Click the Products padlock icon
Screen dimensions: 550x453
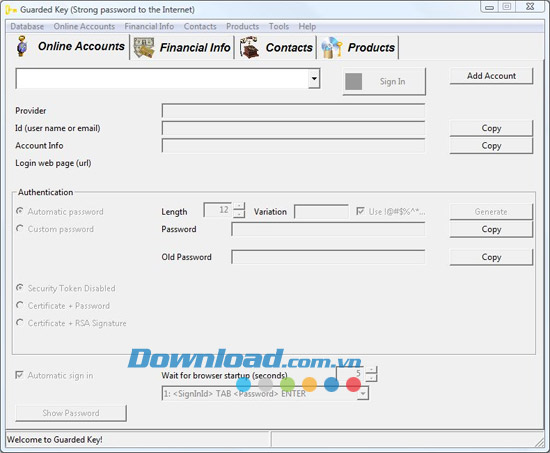(331, 48)
